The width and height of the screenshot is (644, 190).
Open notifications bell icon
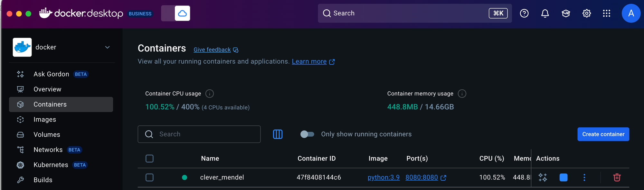(x=545, y=13)
